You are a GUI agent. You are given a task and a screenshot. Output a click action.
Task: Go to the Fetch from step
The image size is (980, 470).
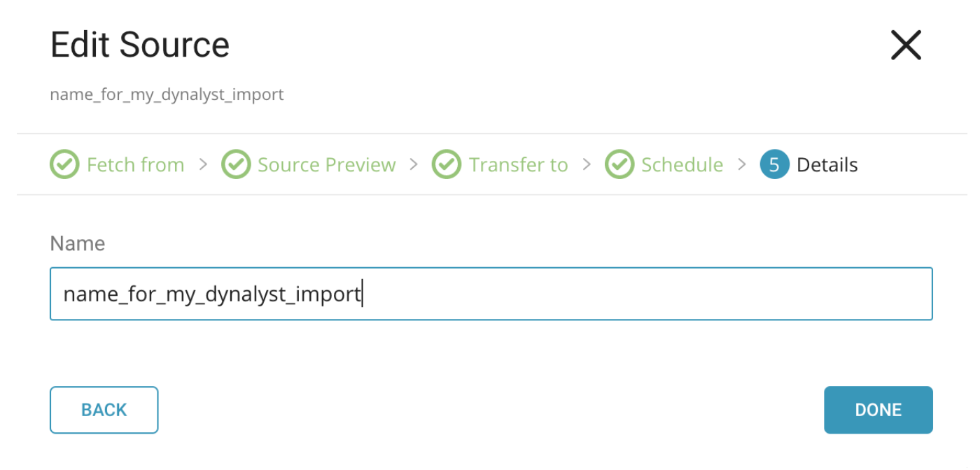click(x=135, y=165)
